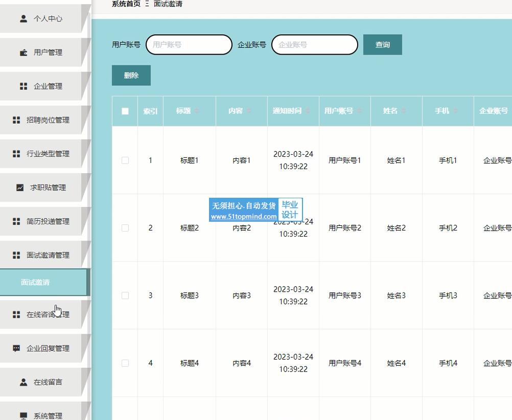The width and height of the screenshot is (512, 420).
Task: Click the chart icon beside 求职贴管理
Action: coord(20,188)
